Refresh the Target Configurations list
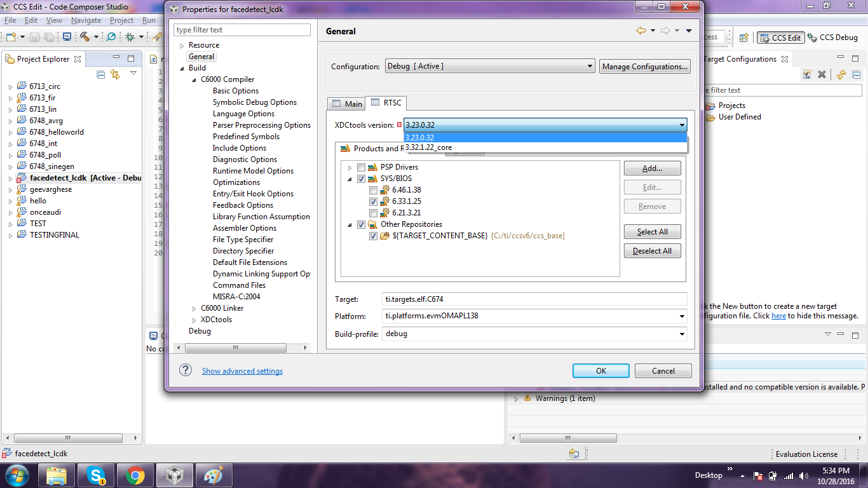This screenshot has width=868, height=488. [x=841, y=74]
